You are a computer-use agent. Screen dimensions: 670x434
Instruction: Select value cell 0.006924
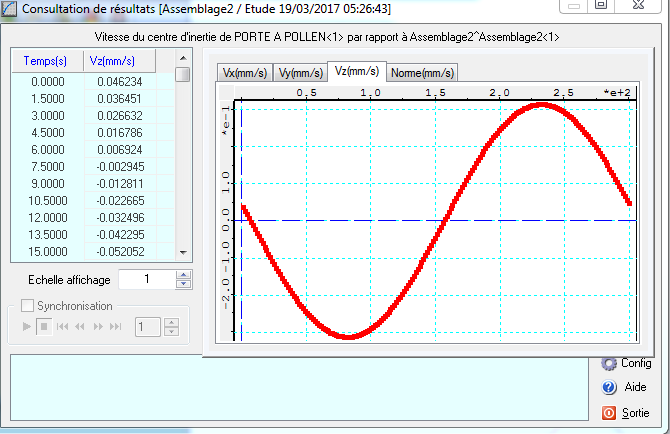click(120, 150)
